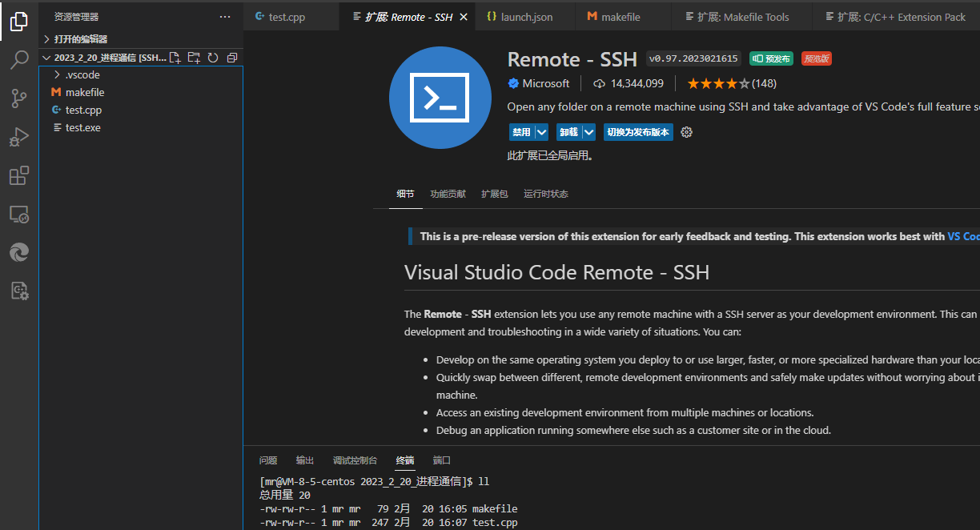Close the Remote - SSH extension tab
This screenshot has width=980, height=530.
(x=465, y=17)
